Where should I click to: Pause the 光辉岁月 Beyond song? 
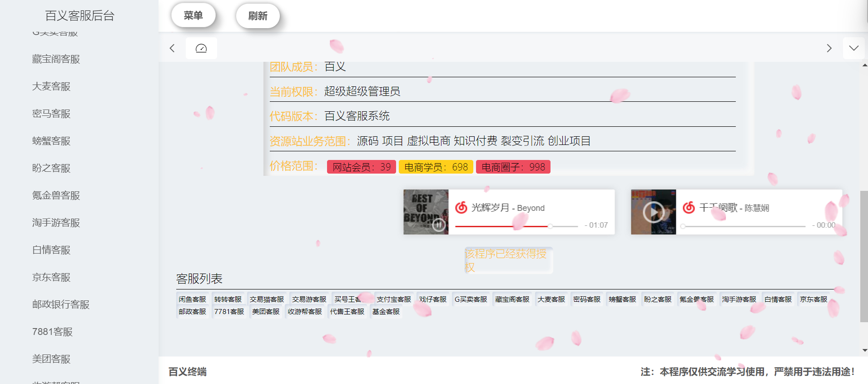click(x=438, y=224)
